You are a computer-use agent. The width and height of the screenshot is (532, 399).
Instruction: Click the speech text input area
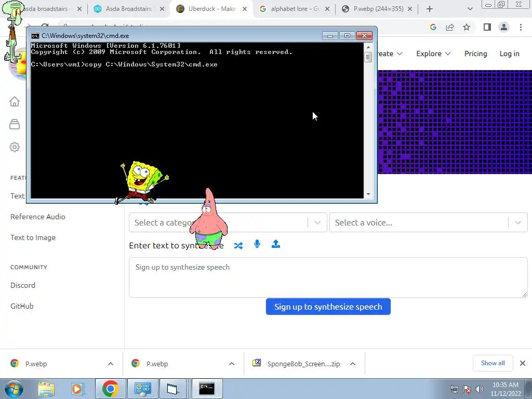(x=328, y=277)
